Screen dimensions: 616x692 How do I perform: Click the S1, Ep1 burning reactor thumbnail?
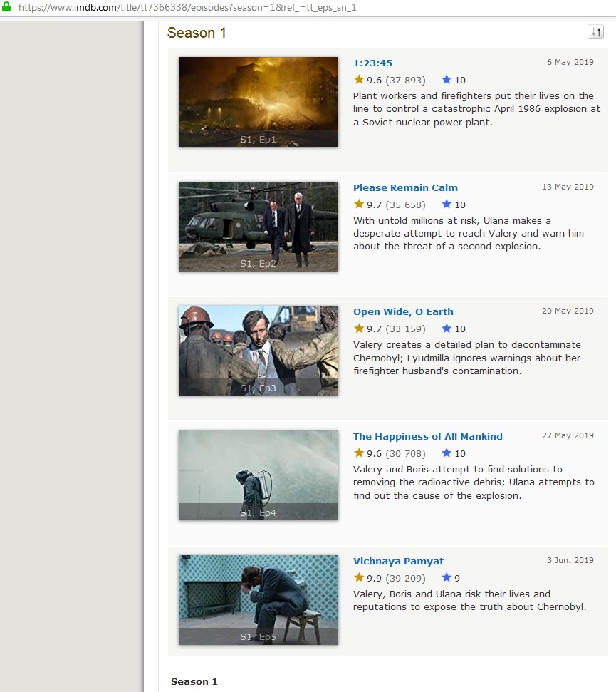(258, 101)
